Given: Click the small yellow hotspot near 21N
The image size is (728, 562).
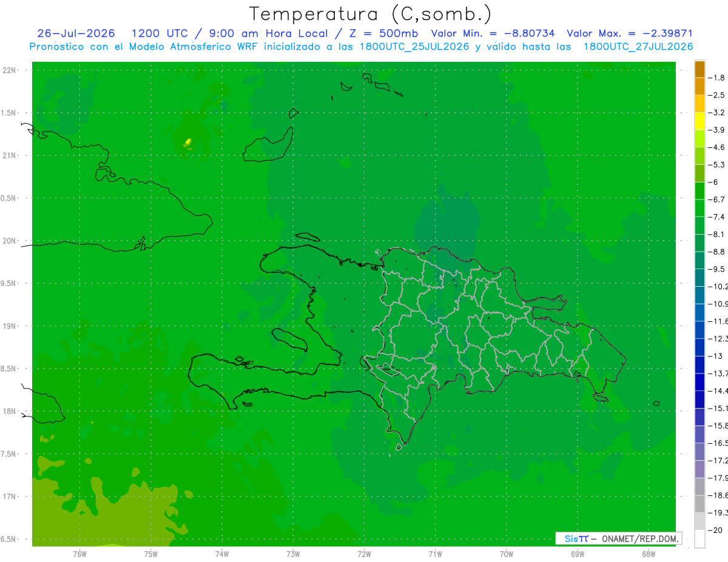Looking at the screenshot, I should pyautogui.click(x=188, y=142).
